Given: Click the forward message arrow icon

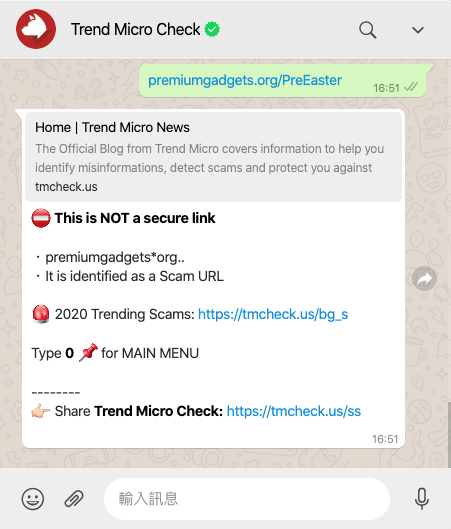Looking at the screenshot, I should click(x=424, y=279).
